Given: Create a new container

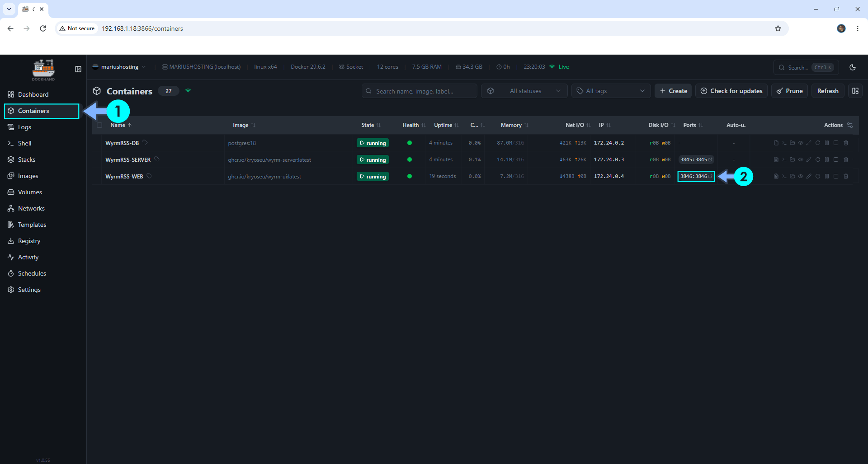Looking at the screenshot, I should (673, 91).
